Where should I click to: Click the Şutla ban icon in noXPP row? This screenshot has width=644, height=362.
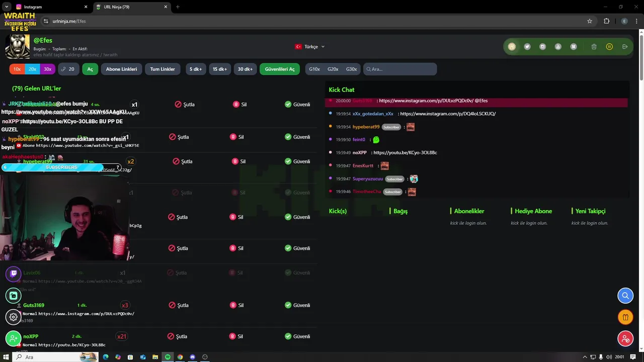[171, 336]
